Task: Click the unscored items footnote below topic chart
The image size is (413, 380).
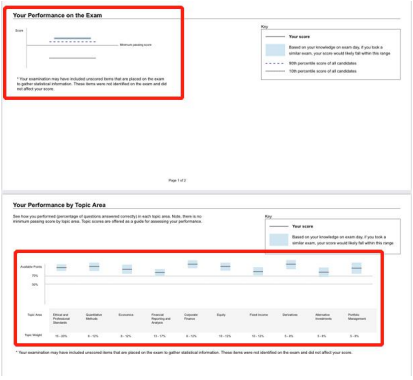Action: 184,352
